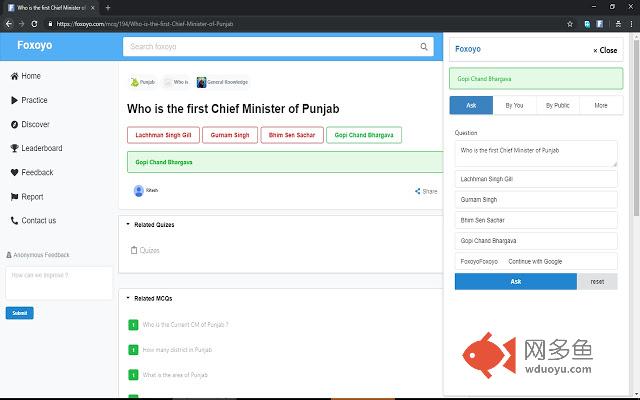This screenshot has width=640, height=400.
Task: Open the browser profile icon
Action: click(618, 24)
